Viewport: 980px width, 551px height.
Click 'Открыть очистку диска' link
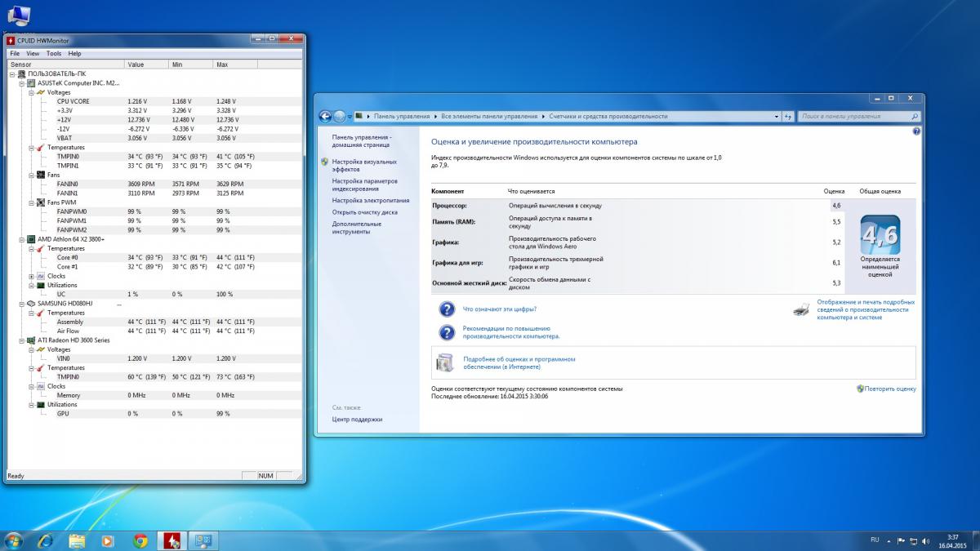click(365, 212)
